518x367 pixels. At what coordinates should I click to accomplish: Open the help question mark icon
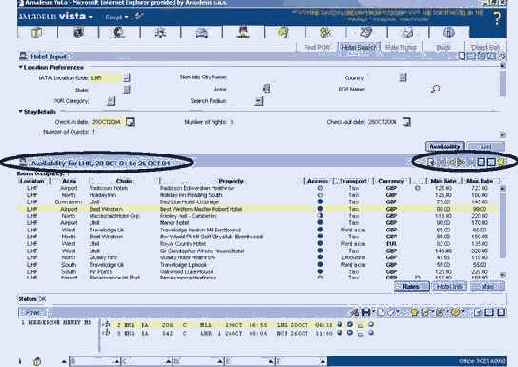coord(497,18)
